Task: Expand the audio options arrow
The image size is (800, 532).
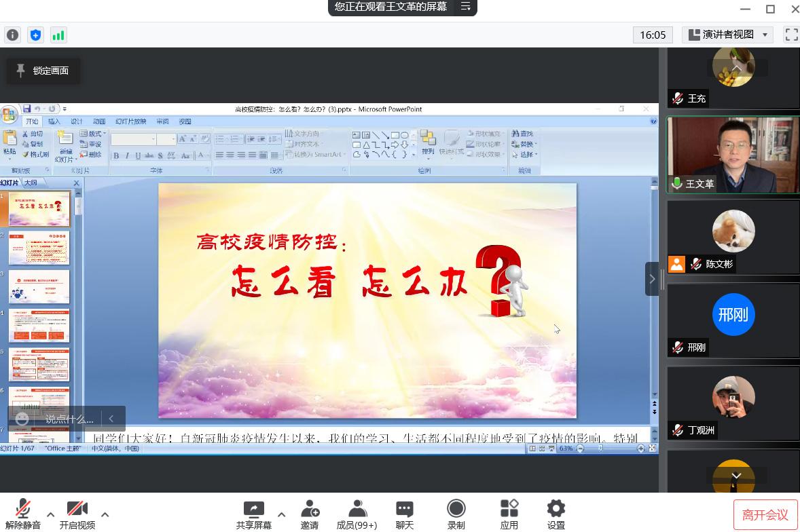Action: [x=50, y=514]
